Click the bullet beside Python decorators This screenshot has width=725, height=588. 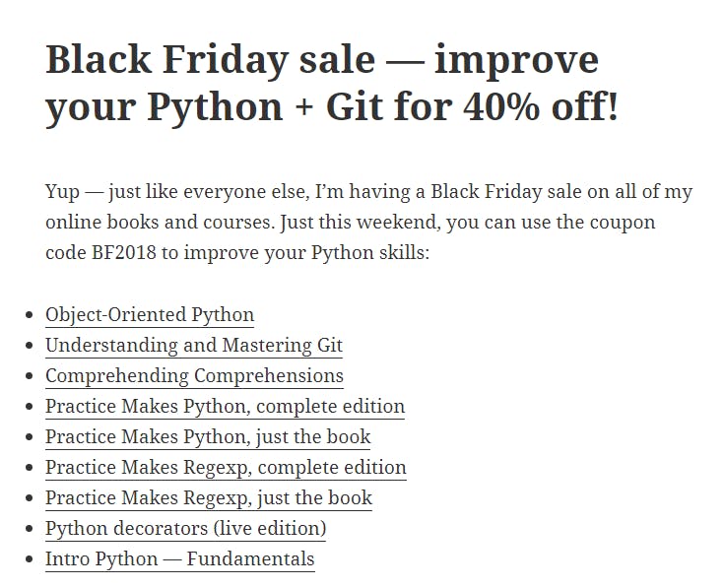[30, 528]
